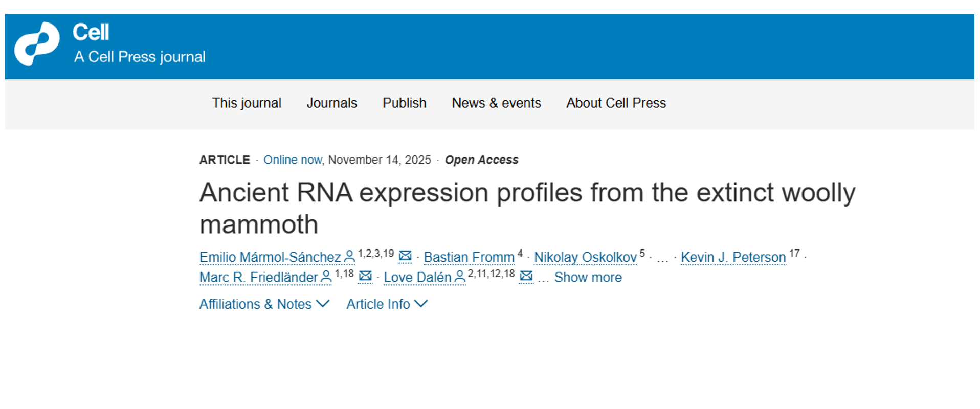Click person icon beside Emilio Mármol-Sánchez
Viewport: 980px width, 409px height.
(350, 256)
